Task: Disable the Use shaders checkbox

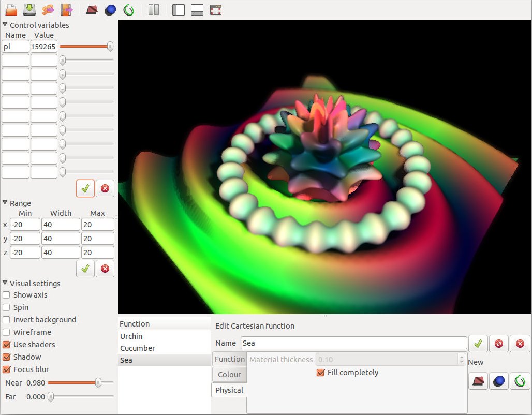Action: pos(6,345)
